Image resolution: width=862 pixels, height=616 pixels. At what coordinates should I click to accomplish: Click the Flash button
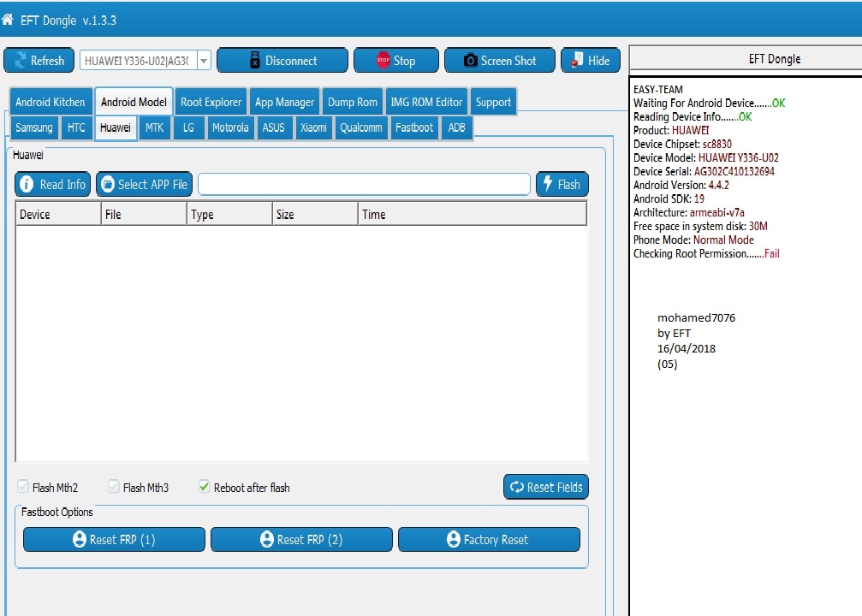click(x=562, y=184)
